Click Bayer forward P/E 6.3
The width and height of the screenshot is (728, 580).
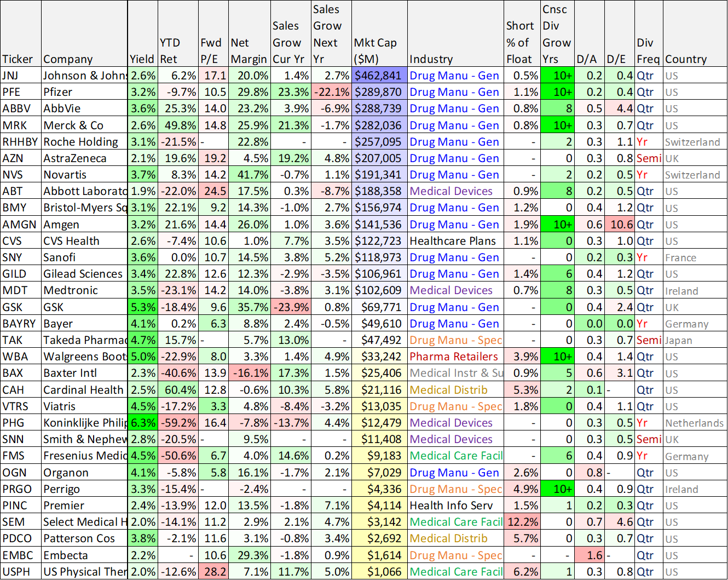pyautogui.click(x=213, y=324)
